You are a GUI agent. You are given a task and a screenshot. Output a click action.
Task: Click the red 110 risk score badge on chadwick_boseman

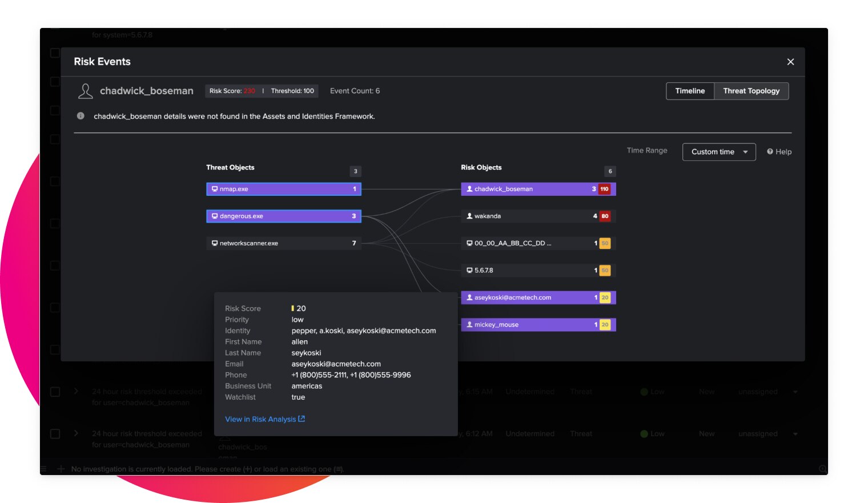click(x=604, y=188)
